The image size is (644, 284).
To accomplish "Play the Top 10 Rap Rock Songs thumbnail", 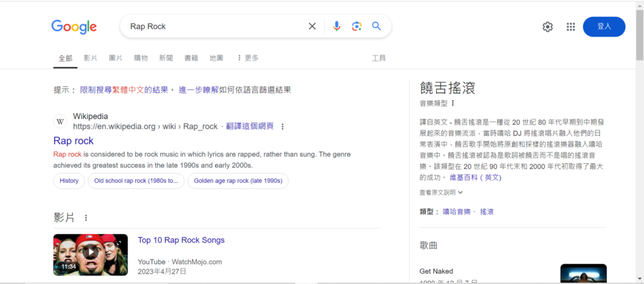I will click(x=91, y=254).
